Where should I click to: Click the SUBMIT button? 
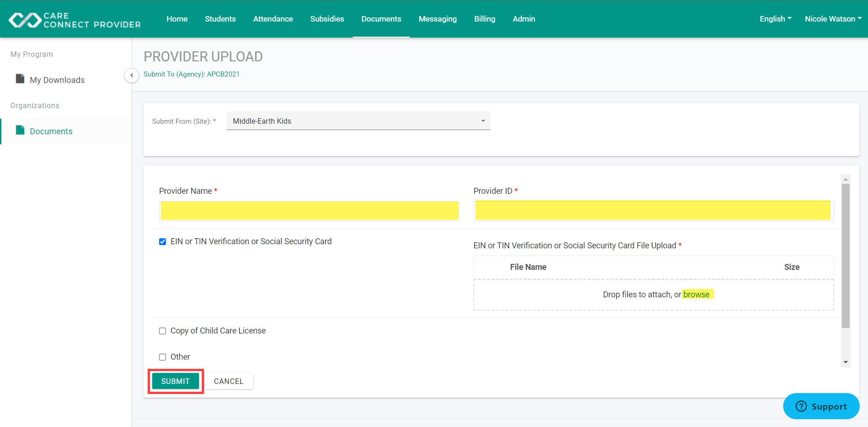coord(175,381)
